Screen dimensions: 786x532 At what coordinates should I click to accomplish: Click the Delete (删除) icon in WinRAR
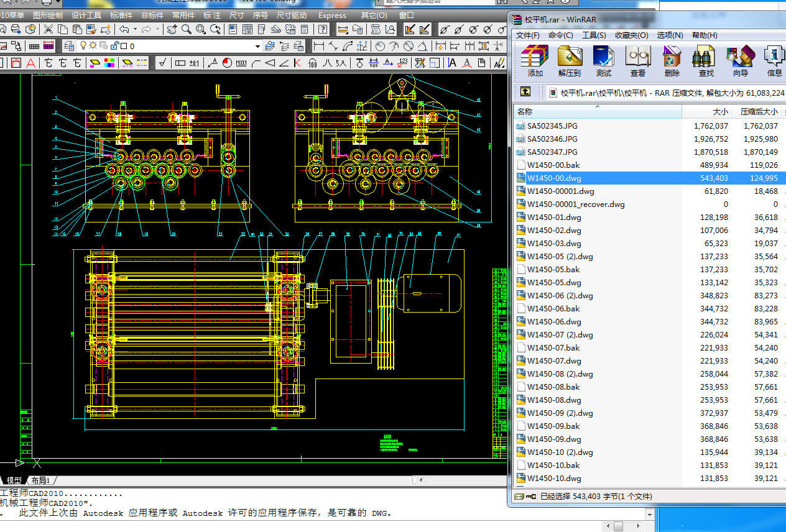point(672,61)
